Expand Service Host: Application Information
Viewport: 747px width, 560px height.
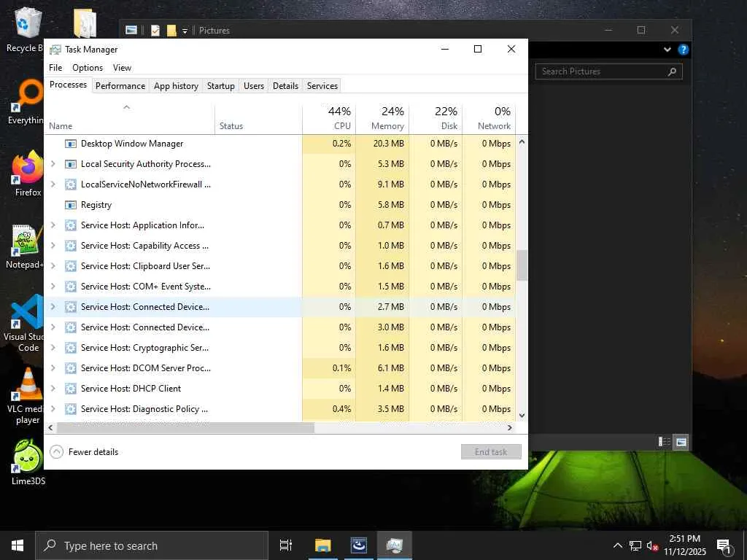tap(53, 225)
